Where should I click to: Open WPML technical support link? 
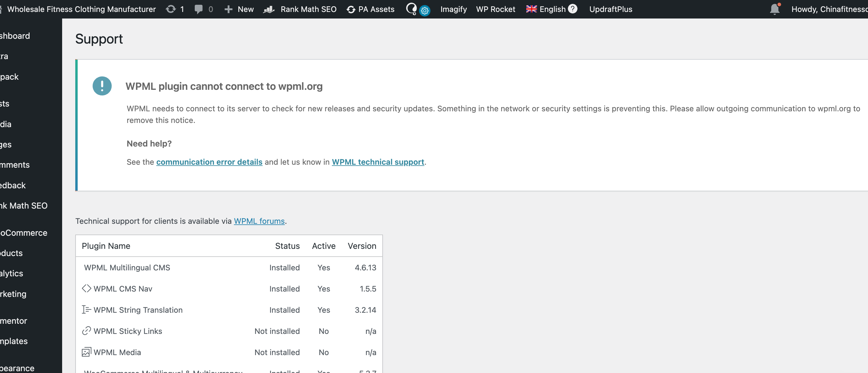point(378,162)
